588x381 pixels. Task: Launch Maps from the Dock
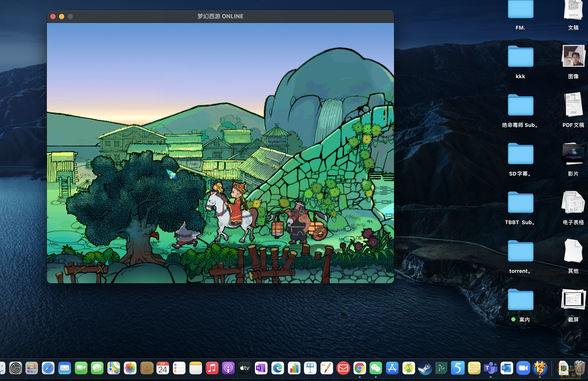point(114,368)
